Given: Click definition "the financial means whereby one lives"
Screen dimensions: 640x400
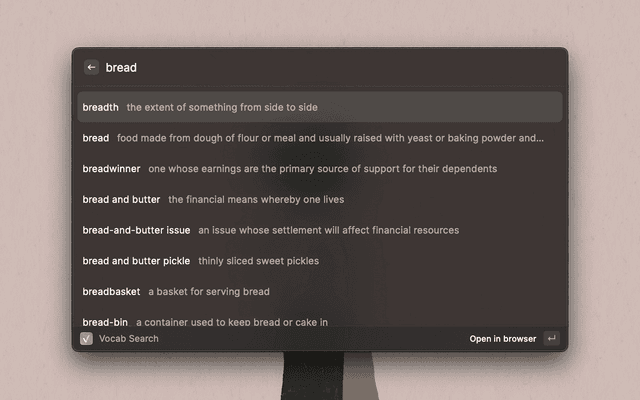Looking at the screenshot, I should [258, 199].
